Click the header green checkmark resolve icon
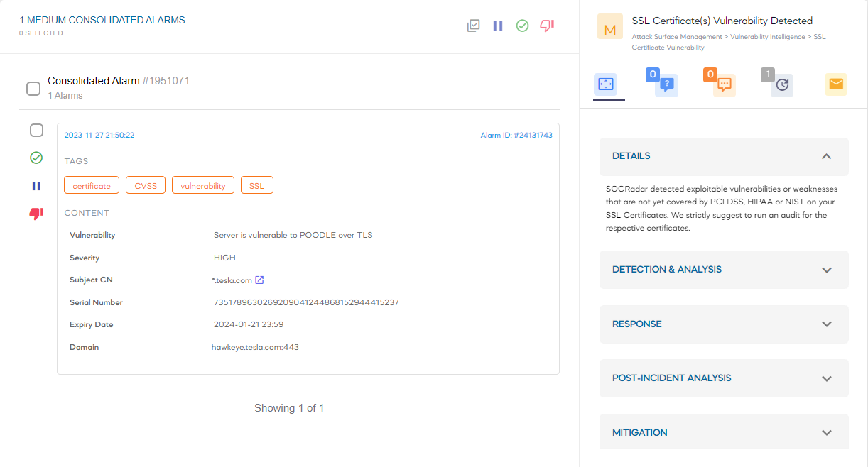Image resolution: width=868 pixels, height=467 pixels. (x=522, y=26)
